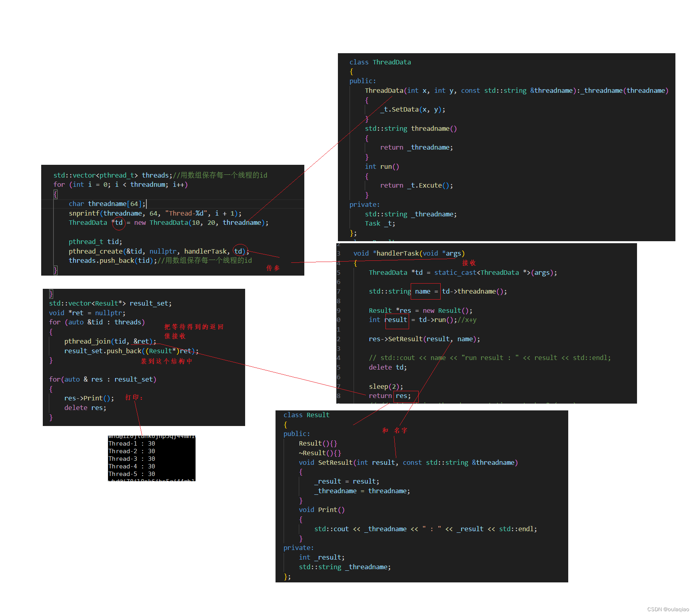
Task: Click 'for(auto & res : result_set)' loop header
Action: point(103,379)
